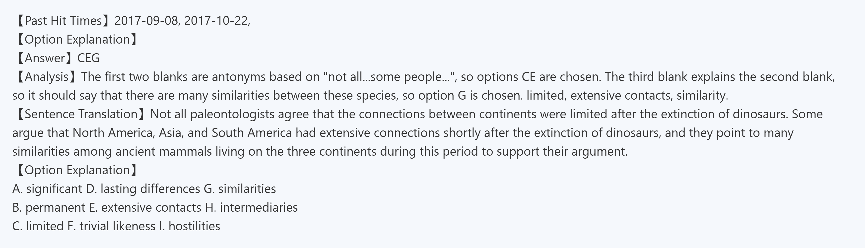Image resolution: width=868 pixels, height=248 pixels.
Task: Click the Sentence Translation heading
Action: pyautogui.click(x=81, y=114)
